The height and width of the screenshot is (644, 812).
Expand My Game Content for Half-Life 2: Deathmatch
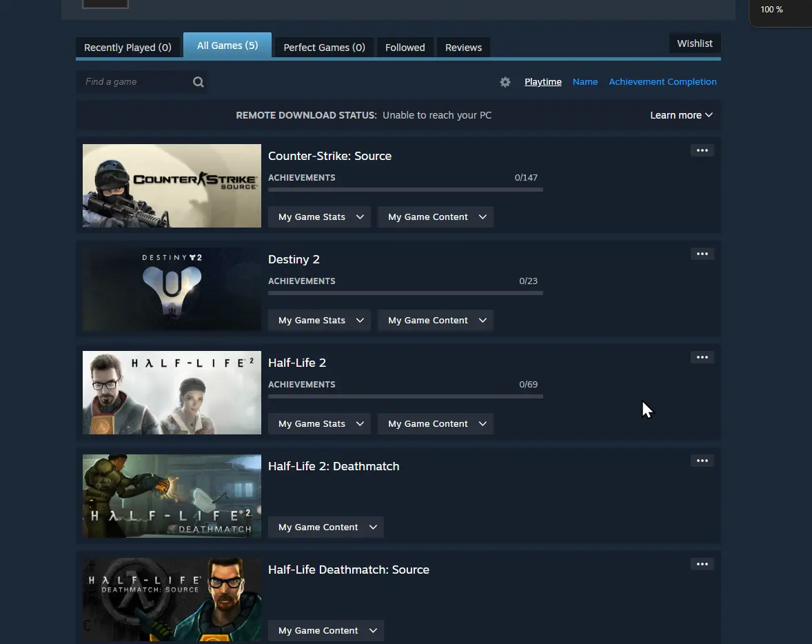pyautogui.click(x=326, y=527)
